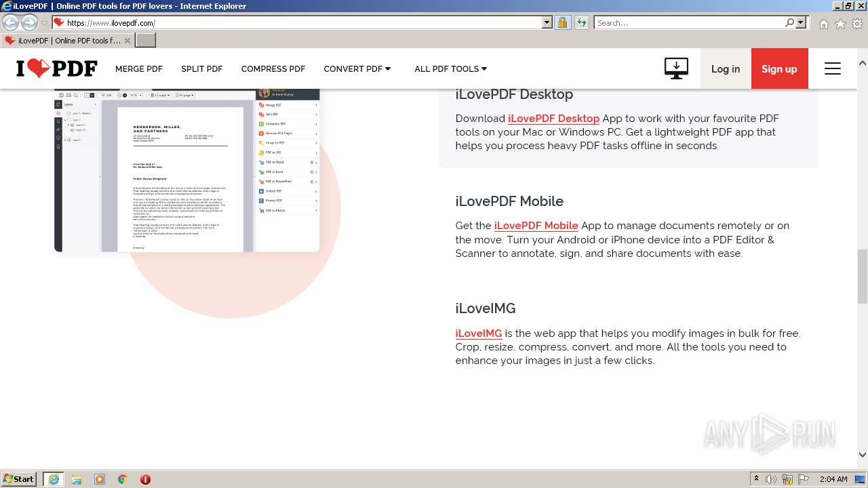
Task: Click the red Sign up button
Action: point(779,68)
